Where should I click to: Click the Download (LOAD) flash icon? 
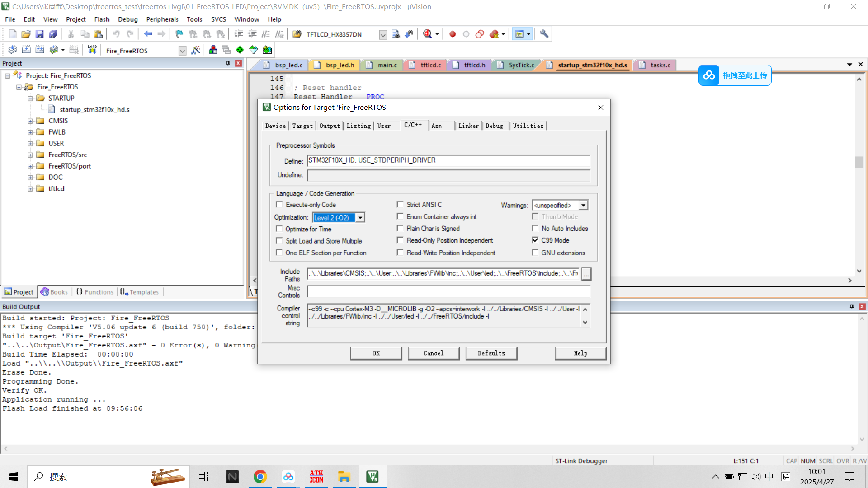(92, 50)
